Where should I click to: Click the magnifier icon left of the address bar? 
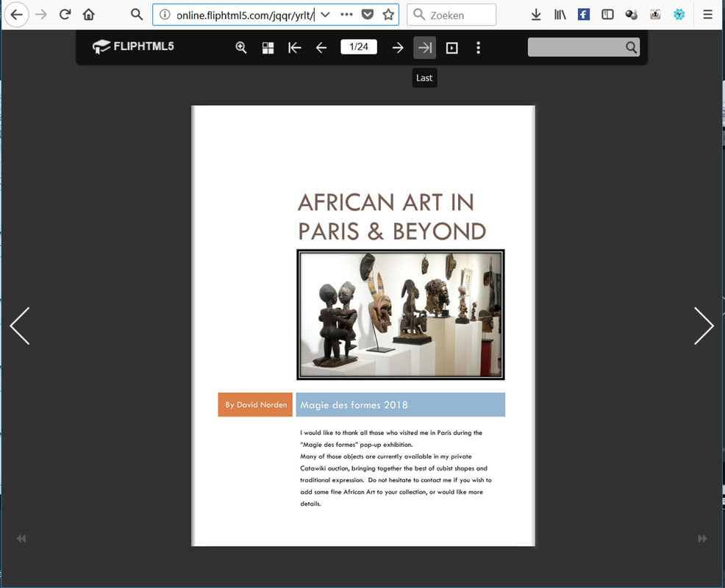coord(137,14)
